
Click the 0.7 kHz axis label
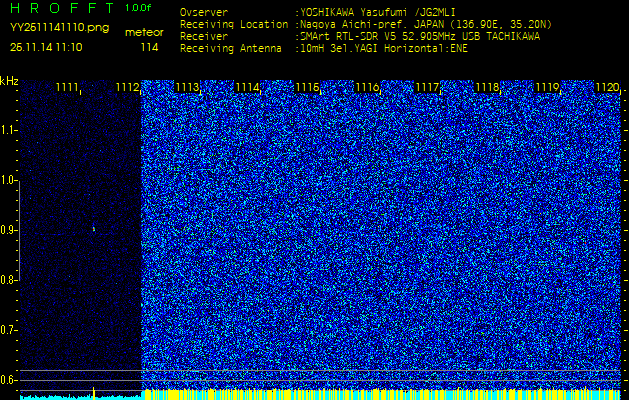[8, 330]
